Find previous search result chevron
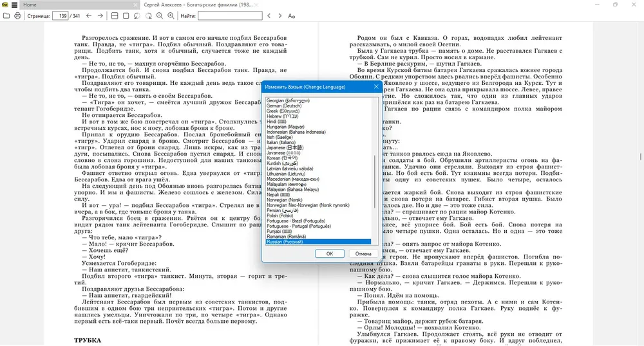The width and height of the screenshot is (644, 346). [x=269, y=16]
